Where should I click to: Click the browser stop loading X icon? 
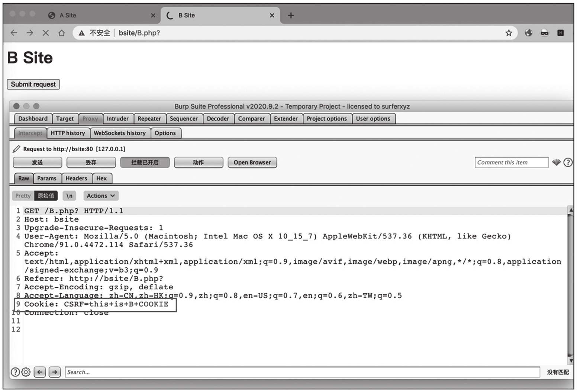tap(46, 33)
